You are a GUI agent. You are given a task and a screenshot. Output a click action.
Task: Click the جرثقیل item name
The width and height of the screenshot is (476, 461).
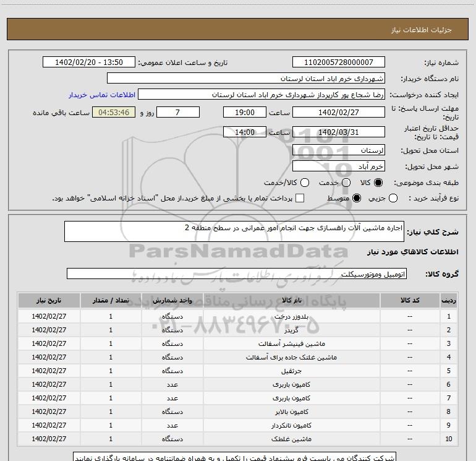tap(291, 371)
